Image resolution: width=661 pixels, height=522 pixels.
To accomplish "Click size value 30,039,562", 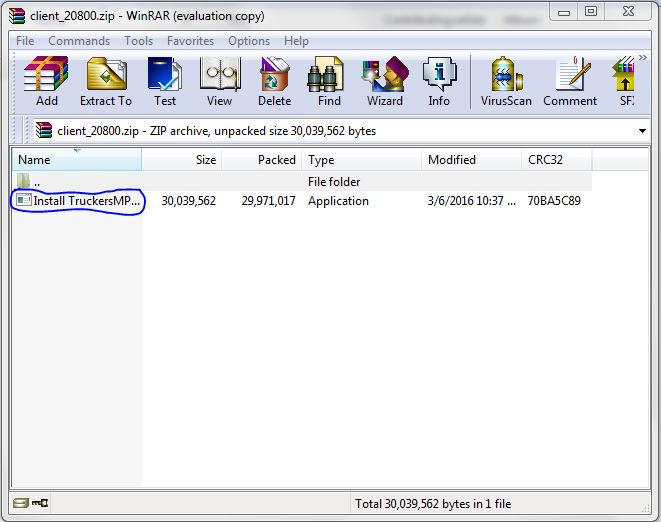I will click(188, 201).
